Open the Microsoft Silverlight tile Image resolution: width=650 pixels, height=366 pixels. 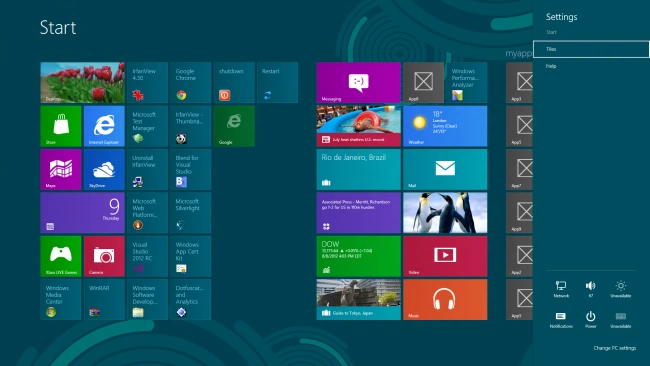tap(191, 213)
